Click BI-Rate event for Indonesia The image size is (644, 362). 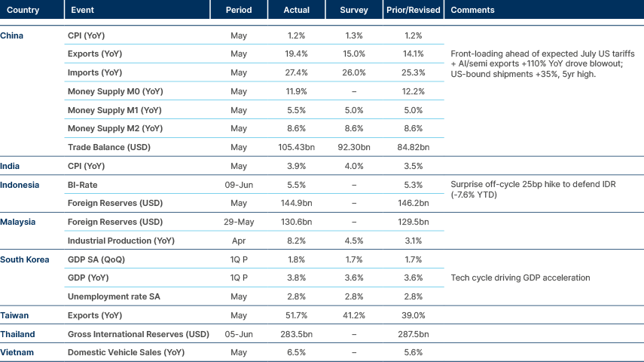tap(82, 185)
